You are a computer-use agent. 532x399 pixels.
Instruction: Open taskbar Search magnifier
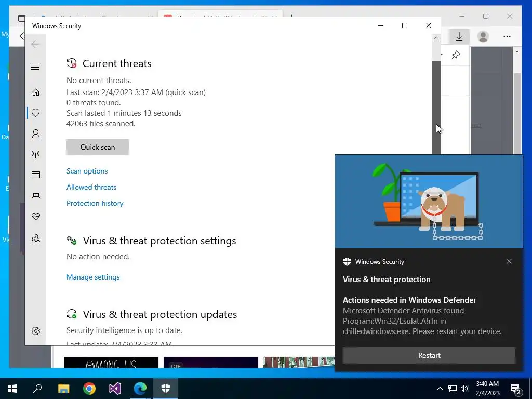(x=37, y=389)
